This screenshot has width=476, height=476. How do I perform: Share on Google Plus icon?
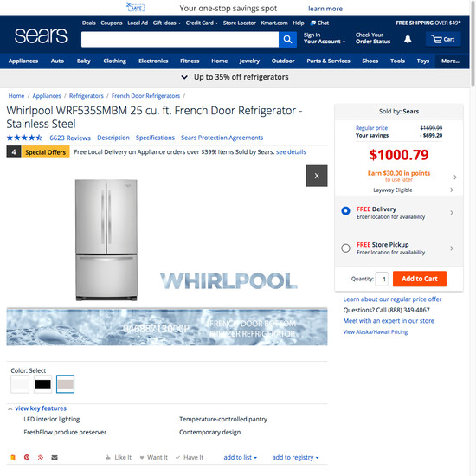pos(41,457)
